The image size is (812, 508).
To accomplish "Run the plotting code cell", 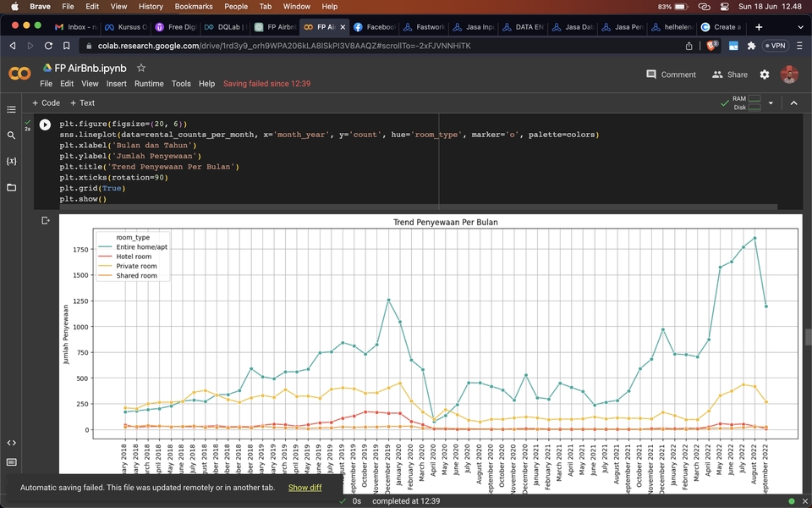I will (45, 124).
